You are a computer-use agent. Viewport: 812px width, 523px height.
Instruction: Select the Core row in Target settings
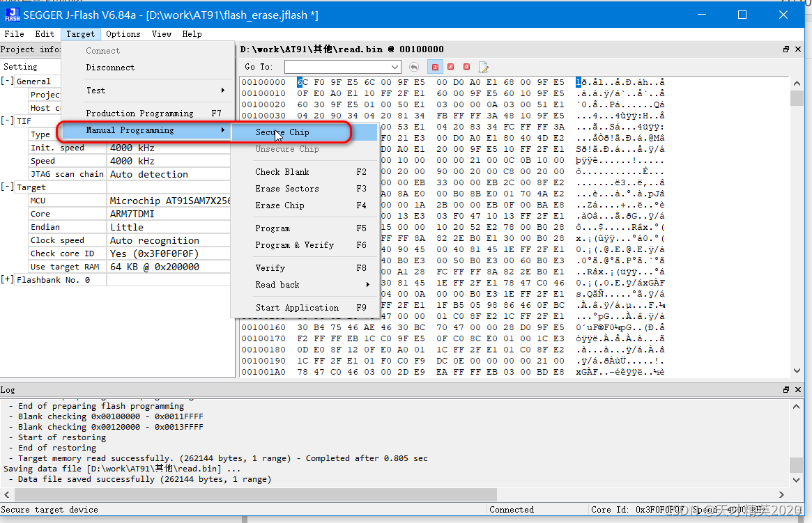pos(130,214)
